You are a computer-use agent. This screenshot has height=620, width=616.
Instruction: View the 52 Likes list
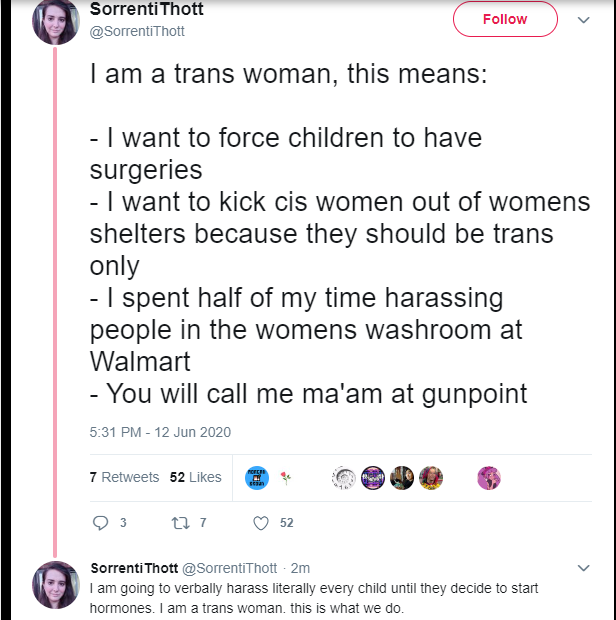195,477
